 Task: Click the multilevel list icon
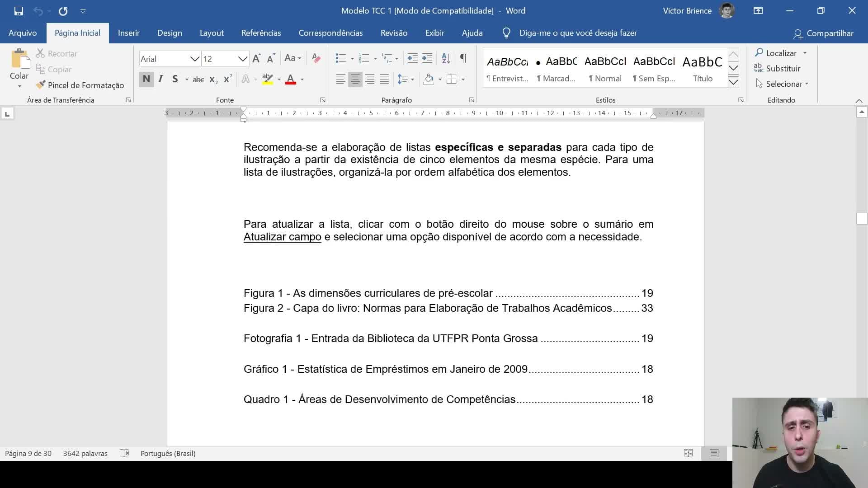click(x=387, y=58)
